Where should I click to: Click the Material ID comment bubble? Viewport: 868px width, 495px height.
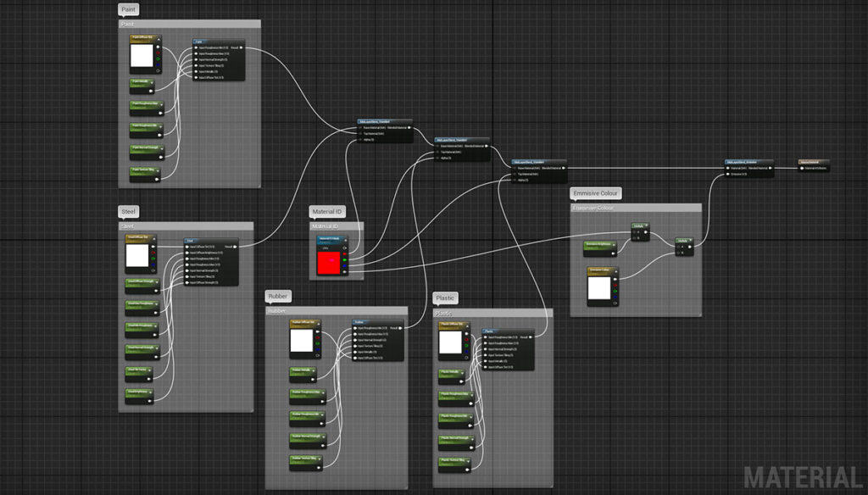(327, 212)
